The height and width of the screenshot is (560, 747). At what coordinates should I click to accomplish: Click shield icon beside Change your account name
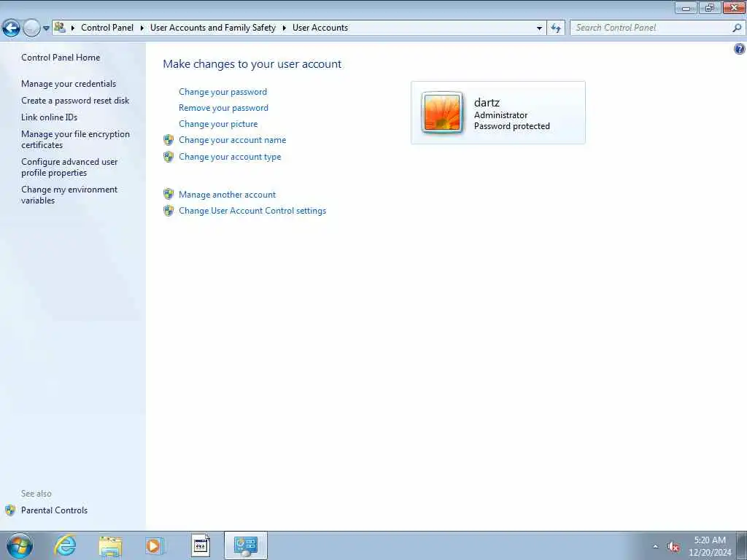point(169,140)
